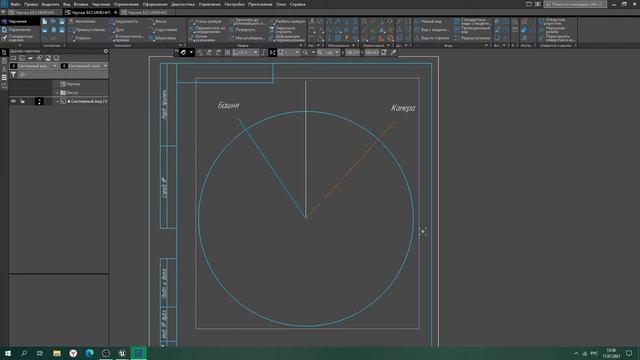Click the Повернуть rotate tool
Image resolution: width=640 pixels, height=360 pixels.
click(242, 30)
